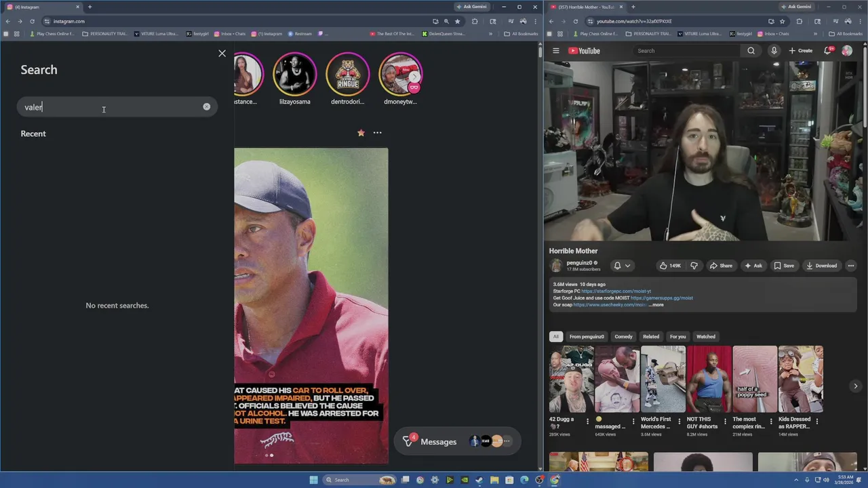
Task: Open Chrome three-dot menu in YouTube window
Action: [861, 21]
